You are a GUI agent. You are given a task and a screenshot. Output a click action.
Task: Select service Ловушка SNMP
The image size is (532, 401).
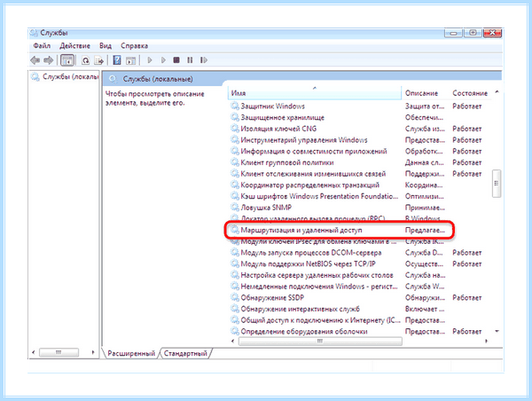pyautogui.click(x=266, y=208)
